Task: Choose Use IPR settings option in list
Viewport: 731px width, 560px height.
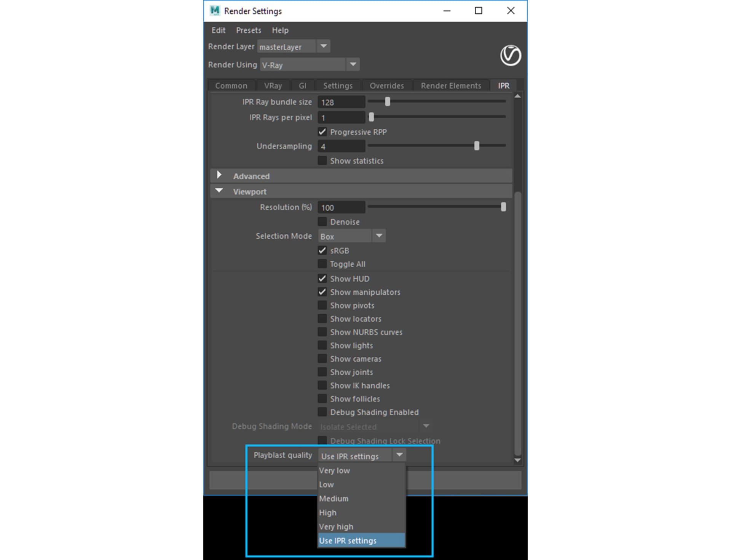Action: tap(361, 541)
